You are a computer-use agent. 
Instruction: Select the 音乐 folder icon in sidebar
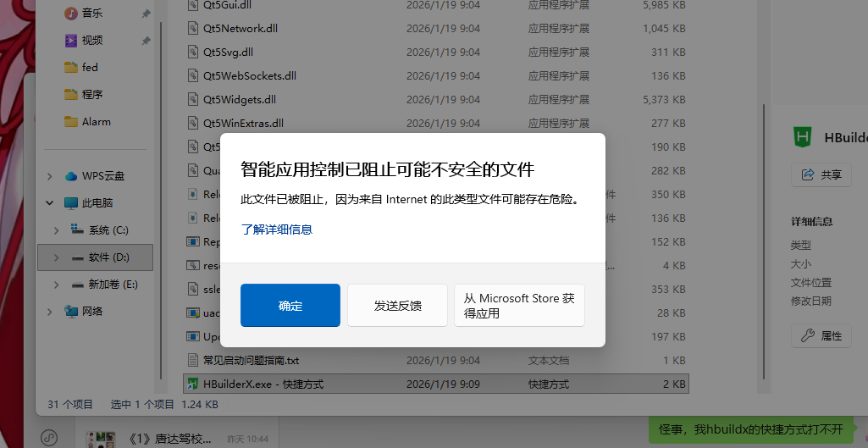pyautogui.click(x=72, y=13)
